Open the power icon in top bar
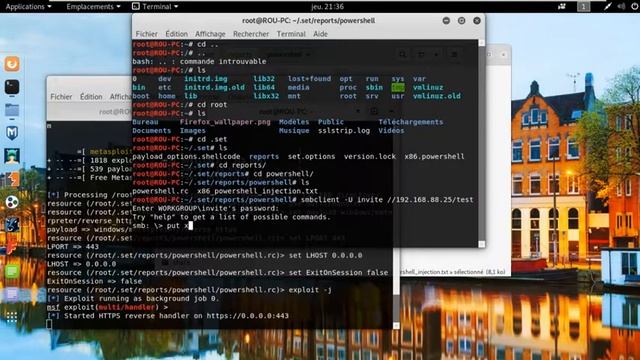640x360 pixels. (635, 7)
